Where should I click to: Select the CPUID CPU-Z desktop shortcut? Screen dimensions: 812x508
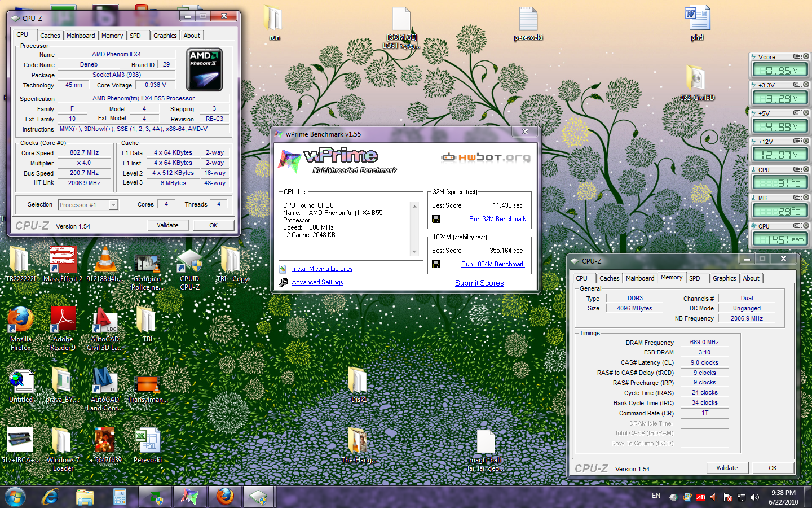189,269
